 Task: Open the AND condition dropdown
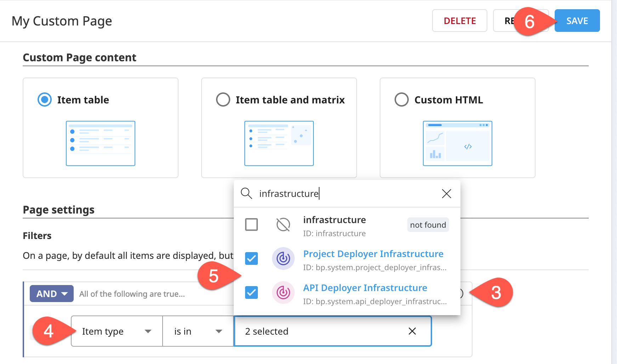point(51,294)
